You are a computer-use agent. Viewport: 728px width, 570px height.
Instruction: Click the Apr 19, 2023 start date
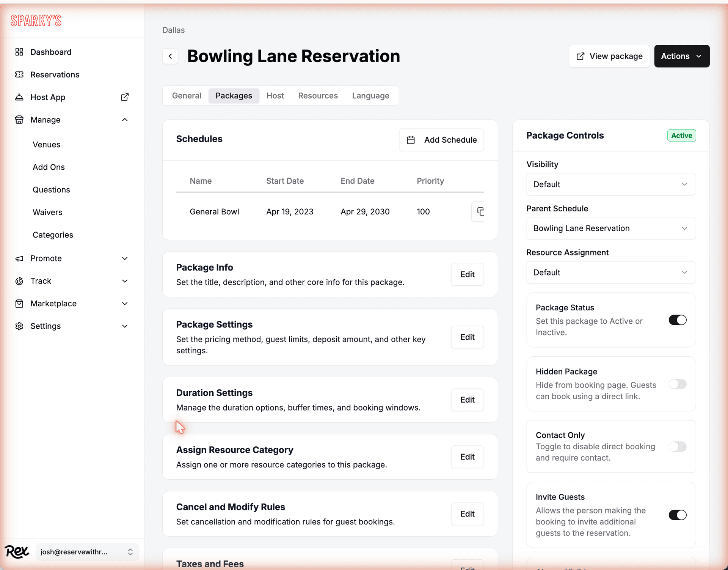coord(290,212)
